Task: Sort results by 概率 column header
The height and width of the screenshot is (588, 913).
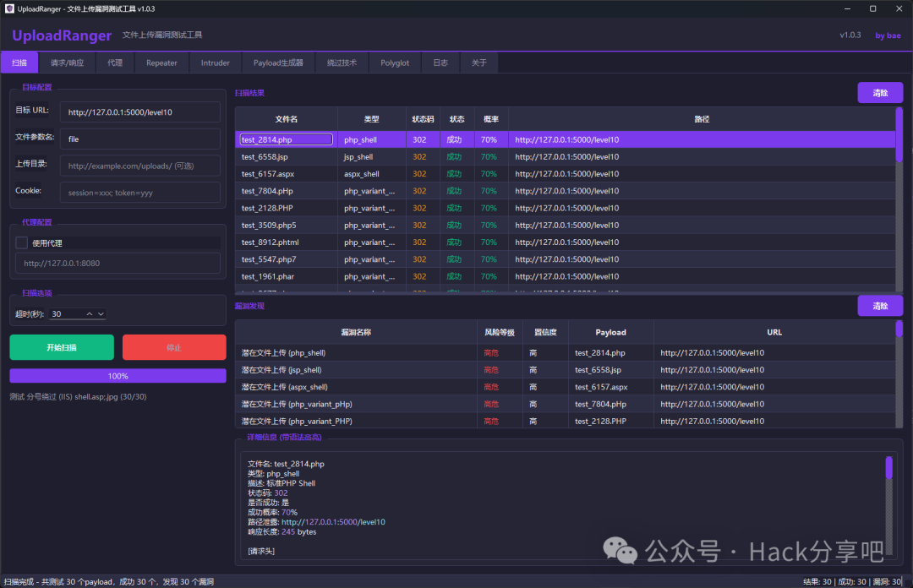Action: click(x=491, y=119)
